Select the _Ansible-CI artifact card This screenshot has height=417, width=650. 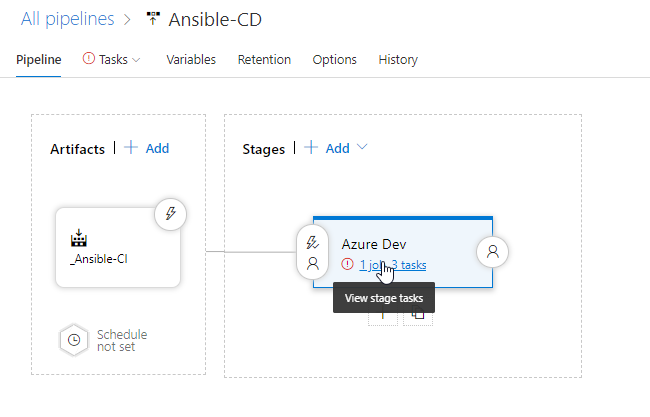point(118,247)
